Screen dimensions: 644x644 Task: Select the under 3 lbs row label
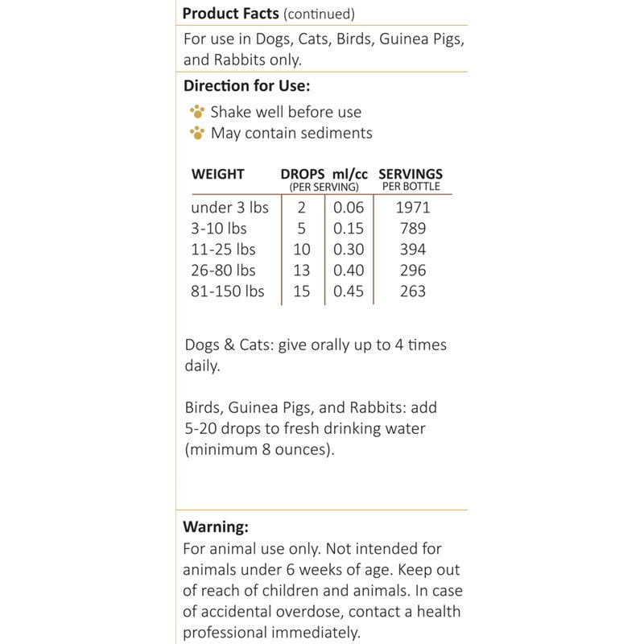[x=230, y=208]
